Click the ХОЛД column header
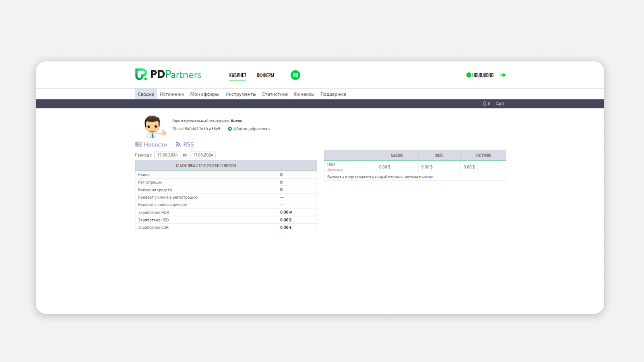 point(439,155)
